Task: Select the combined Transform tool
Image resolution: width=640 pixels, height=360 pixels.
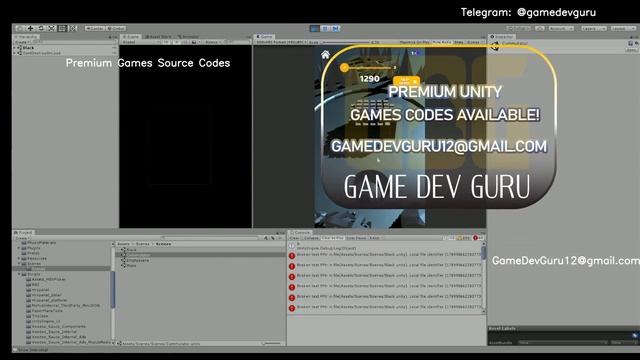Action: point(73,28)
